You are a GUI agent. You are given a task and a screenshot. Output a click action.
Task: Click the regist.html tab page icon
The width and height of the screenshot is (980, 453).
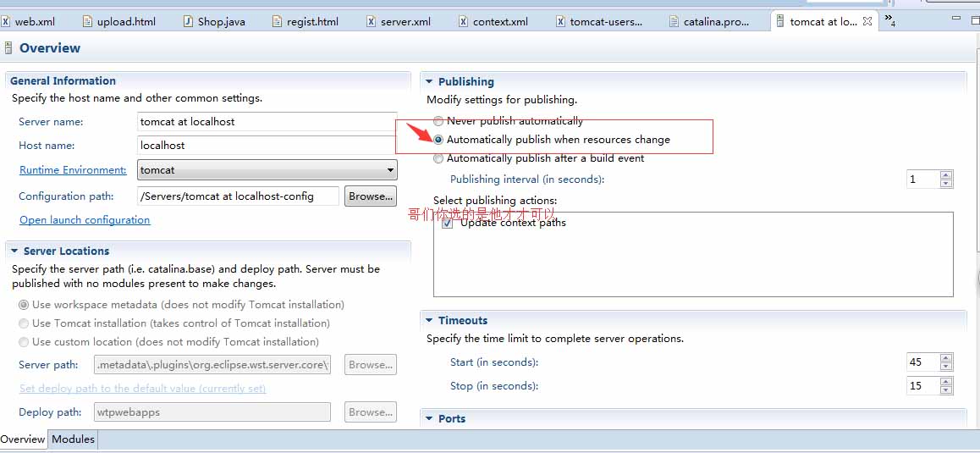(277, 21)
